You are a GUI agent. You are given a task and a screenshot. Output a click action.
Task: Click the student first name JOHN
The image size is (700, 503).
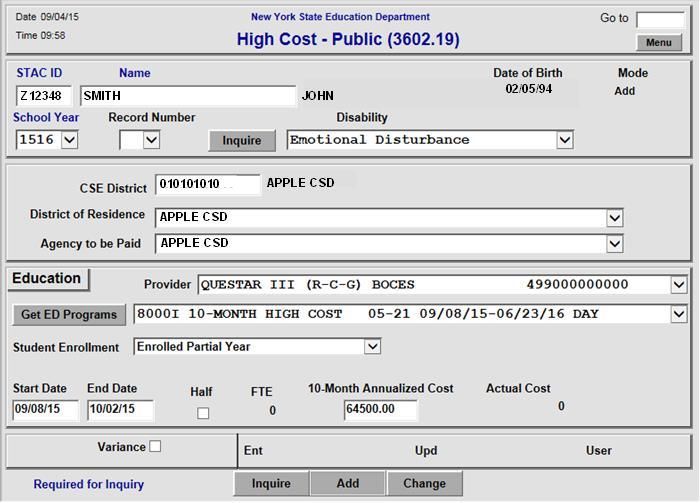(x=318, y=96)
